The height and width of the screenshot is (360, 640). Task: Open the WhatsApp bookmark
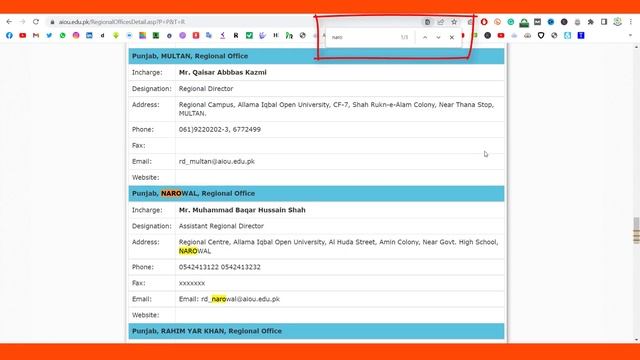62,36
